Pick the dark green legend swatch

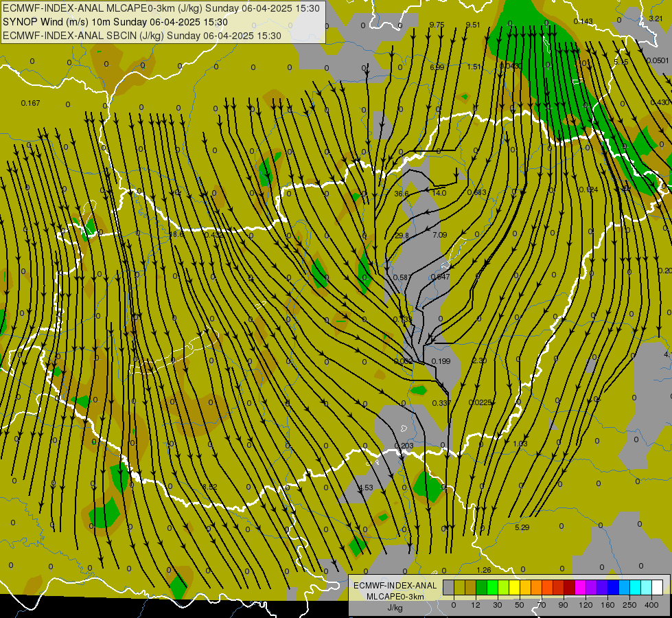click(x=482, y=587)
